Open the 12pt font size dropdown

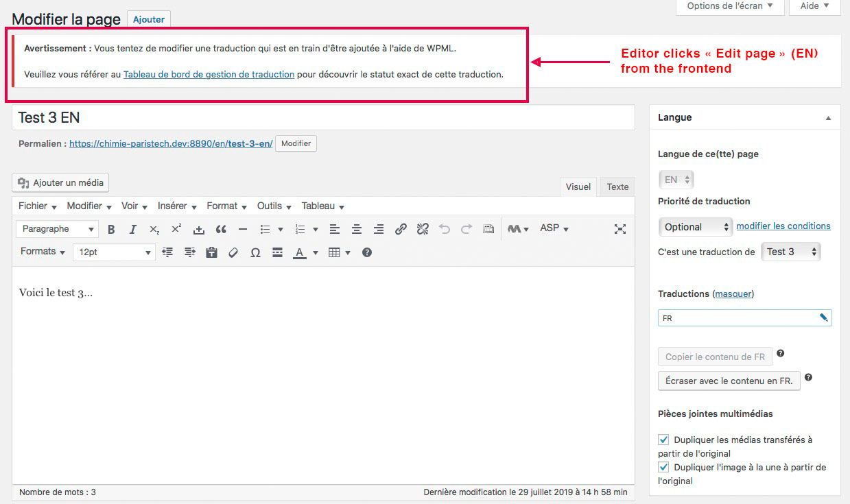point(114,252)
